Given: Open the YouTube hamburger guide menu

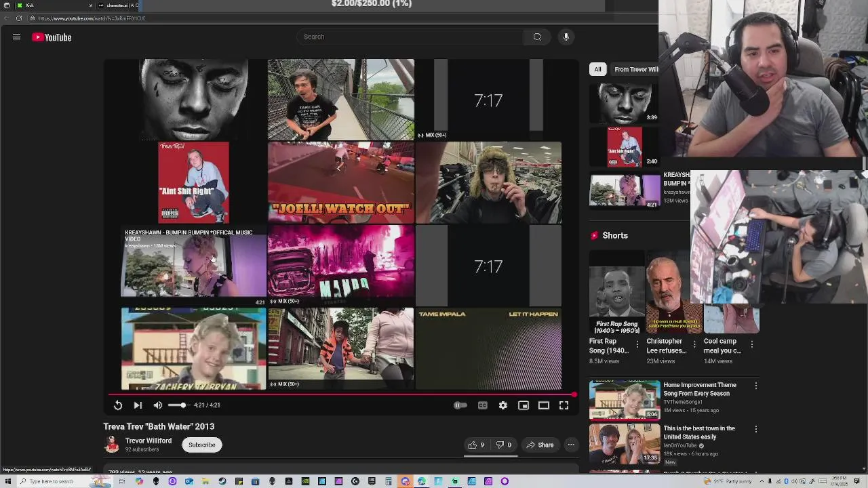Looking at the screenshot, I should point(16,37).
